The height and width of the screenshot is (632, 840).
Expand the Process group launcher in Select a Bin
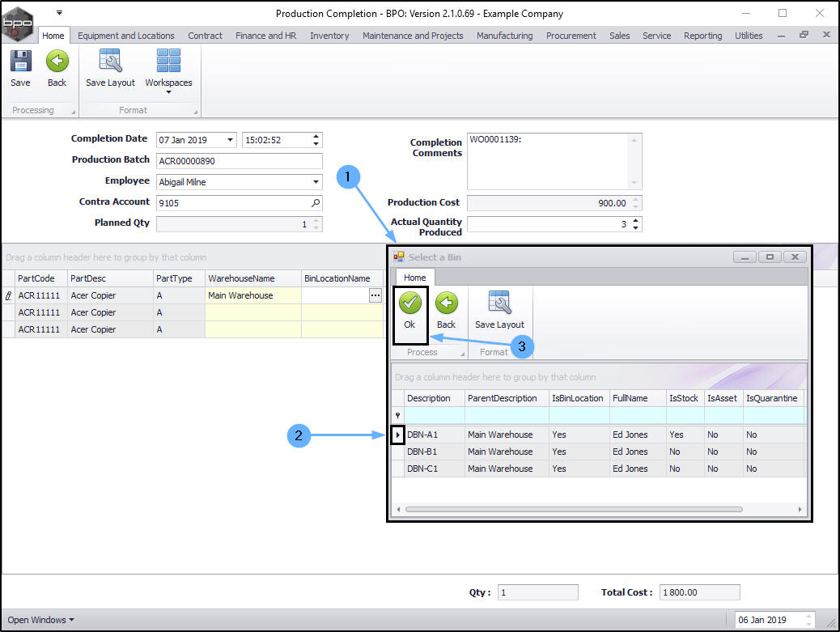pos(462,354)
